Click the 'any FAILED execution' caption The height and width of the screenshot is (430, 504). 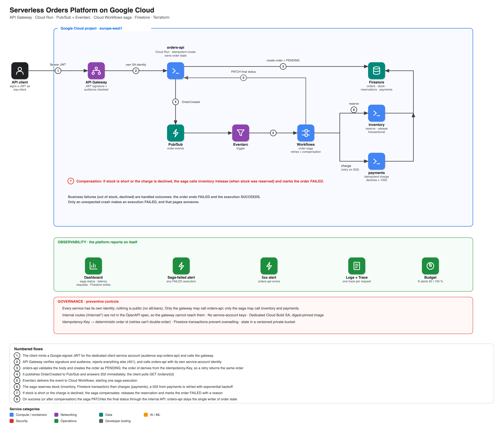pos(181,281)
